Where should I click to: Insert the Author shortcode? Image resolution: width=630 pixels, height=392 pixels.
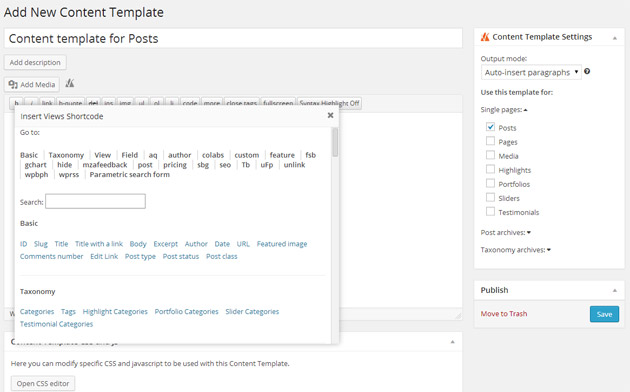pyautogui.click(x=196, y=244)
